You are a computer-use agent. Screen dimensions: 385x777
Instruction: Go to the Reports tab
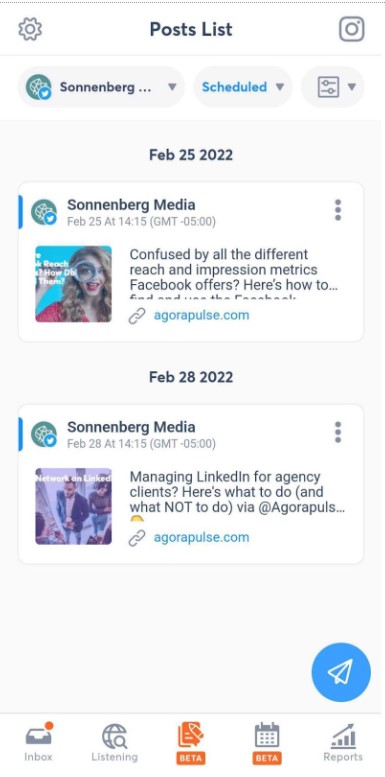point(343,742)
